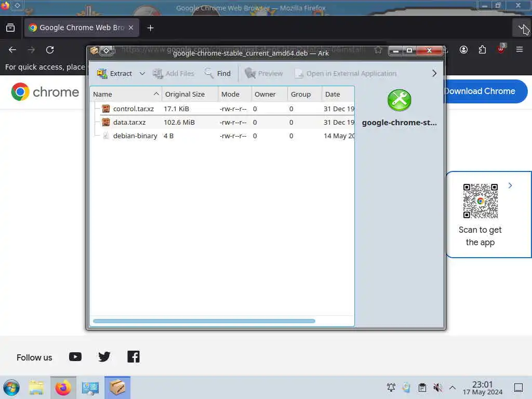Open Firefox account icon
This screenshot has height=399, width=532.
pos(463,50)
